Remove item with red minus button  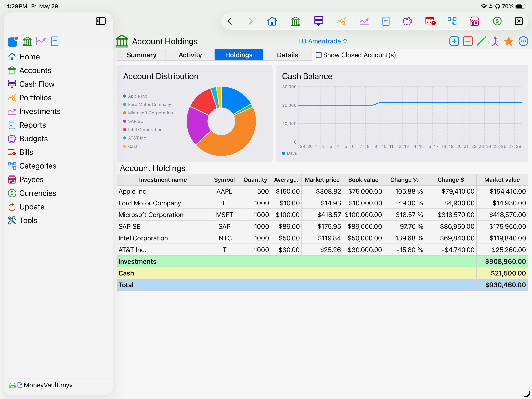pyautogui.click(x=468, y=41)
